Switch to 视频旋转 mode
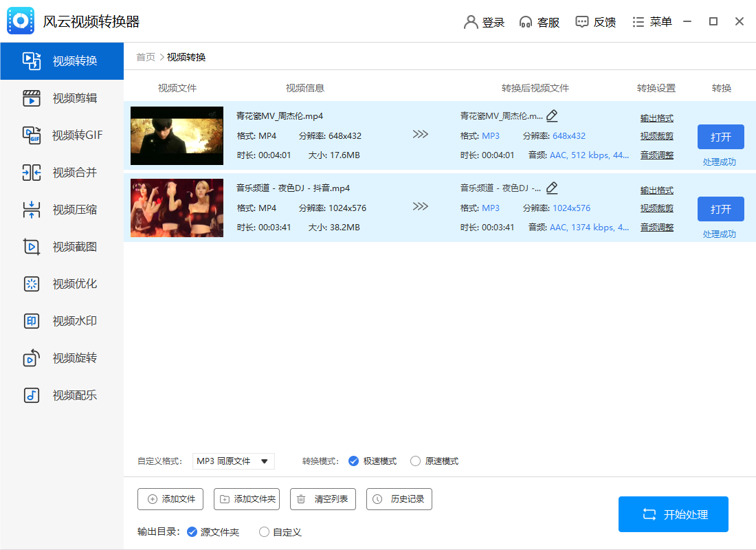This screenshot has width=756, height=550. pos(62,357)
